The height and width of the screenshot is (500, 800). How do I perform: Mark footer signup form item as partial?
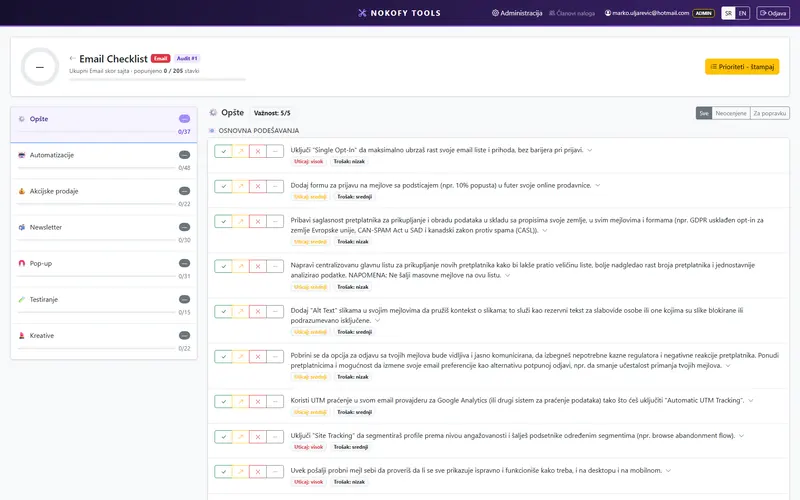tap(241, 186)
